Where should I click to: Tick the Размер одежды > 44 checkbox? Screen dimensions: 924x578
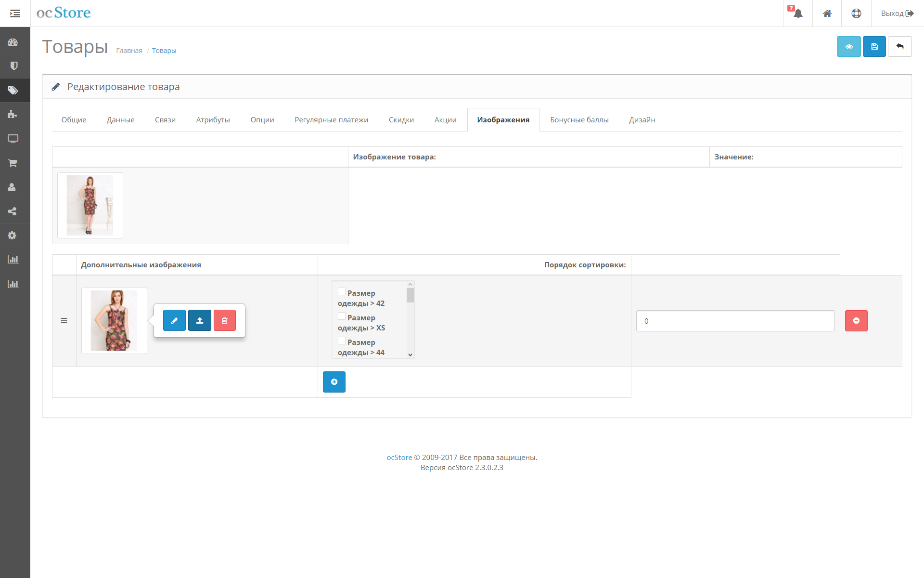pos(342,341)
